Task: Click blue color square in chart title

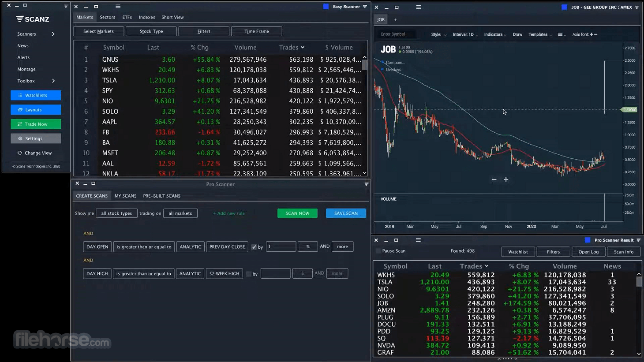Action: coord(564,7)
